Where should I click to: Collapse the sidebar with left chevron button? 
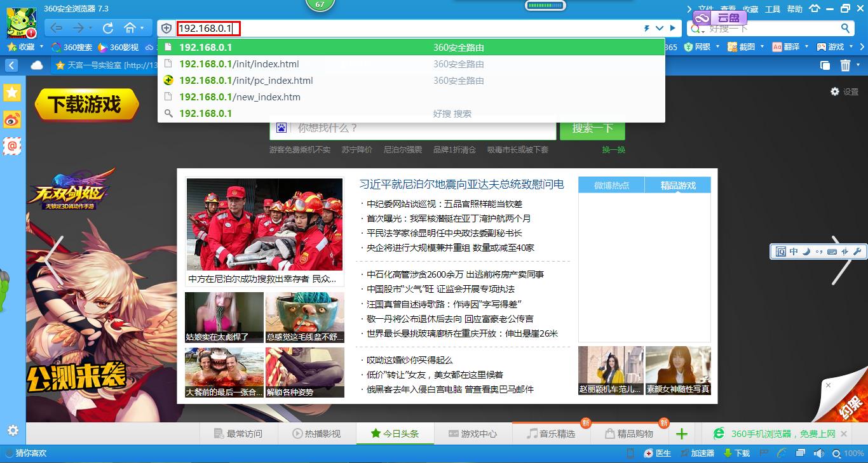pos(11,65)
